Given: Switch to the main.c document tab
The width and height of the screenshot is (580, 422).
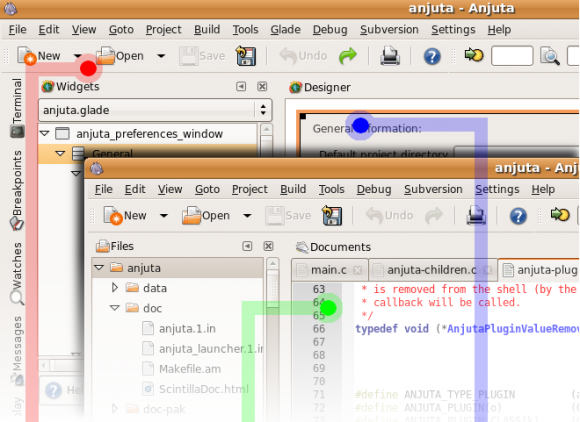Looking at the screenshot, I should pyautogui.click(x=328, y=270).
